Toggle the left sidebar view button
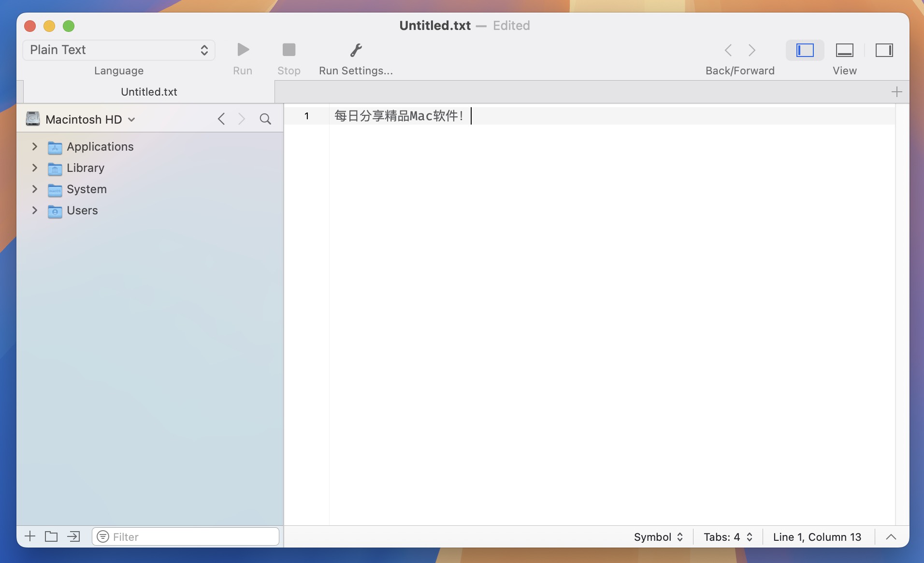Screen dimensions: 924x563 click(x=805, y=50)
